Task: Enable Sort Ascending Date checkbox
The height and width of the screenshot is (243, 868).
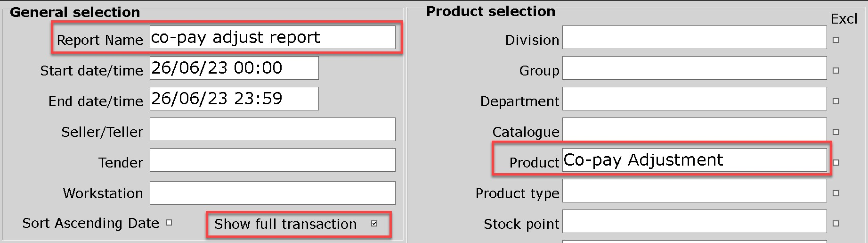Action: coord(169,223)
